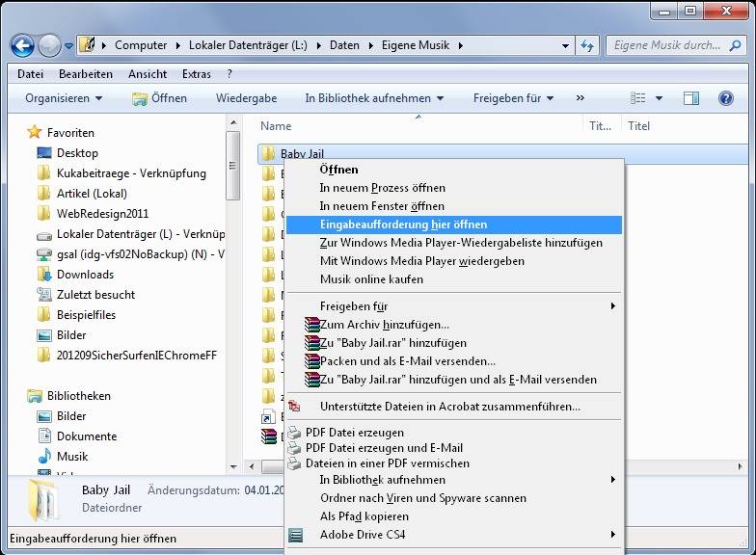
Task: Open the Freigeben für toolbar dropdown
Action: pyautogui.click(x=513, y=98)
